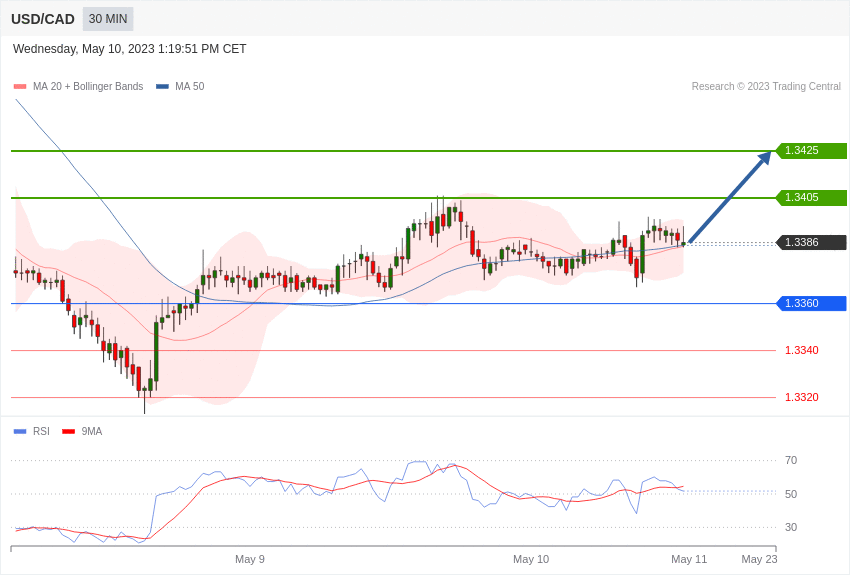Select the 30 MIN timeframe badge

[108, 19]
